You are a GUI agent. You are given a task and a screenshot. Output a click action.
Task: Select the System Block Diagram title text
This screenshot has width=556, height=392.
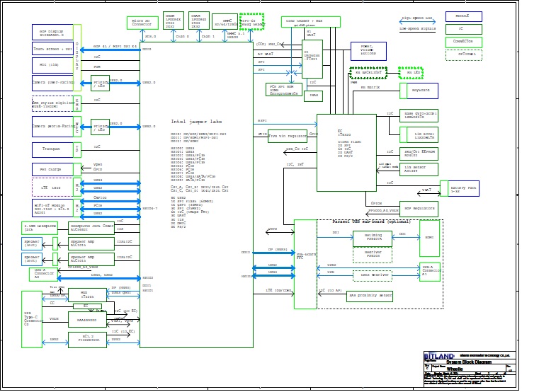point(468,362)
